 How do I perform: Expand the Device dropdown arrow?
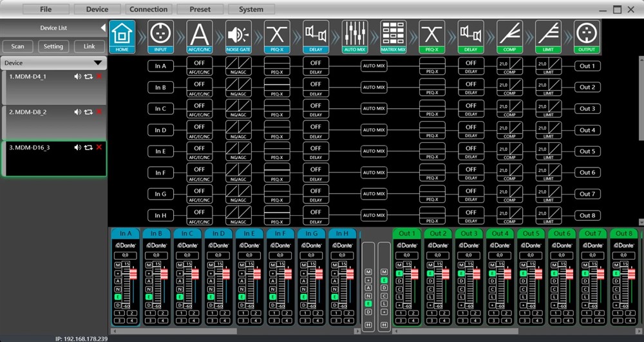tap(98, 63)
